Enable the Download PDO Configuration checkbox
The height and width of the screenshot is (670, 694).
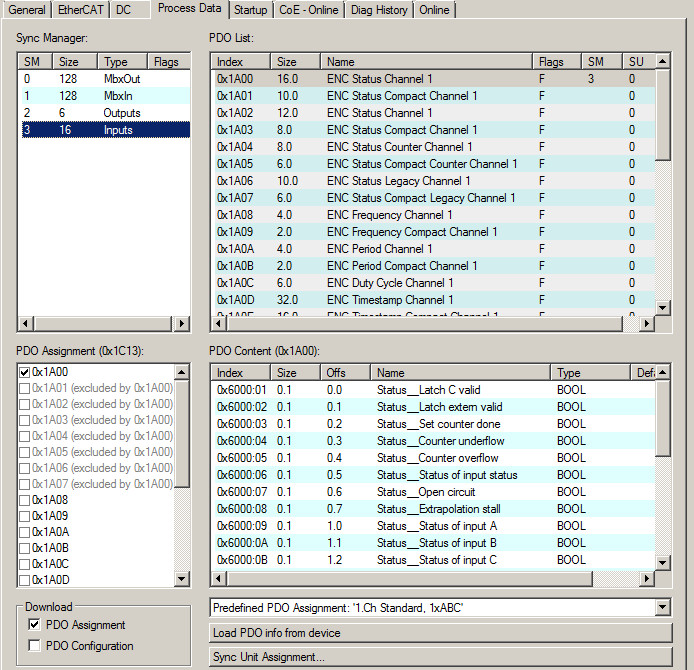(34, 645)
